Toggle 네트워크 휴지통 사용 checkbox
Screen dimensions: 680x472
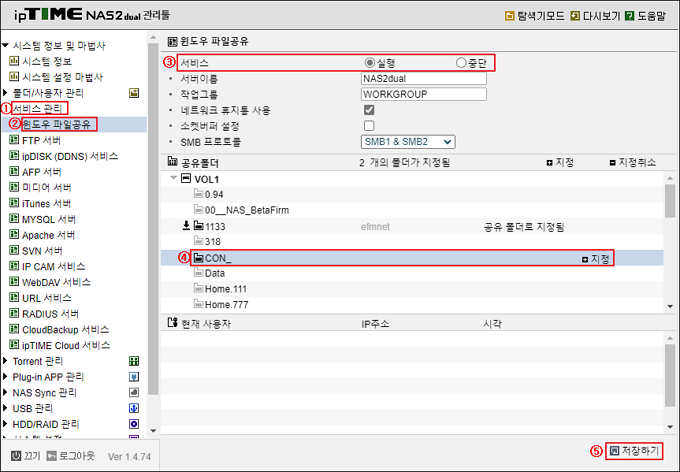pos(369,110)
